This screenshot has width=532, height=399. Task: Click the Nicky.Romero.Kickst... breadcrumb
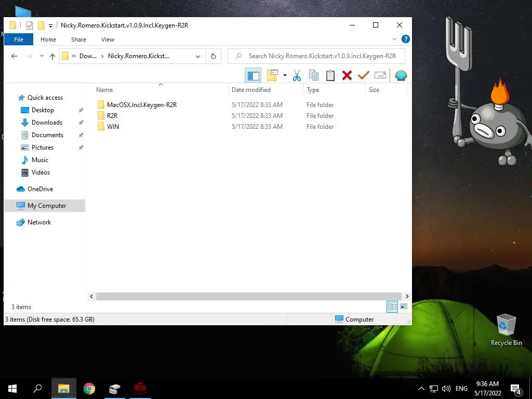coord(138,56)
